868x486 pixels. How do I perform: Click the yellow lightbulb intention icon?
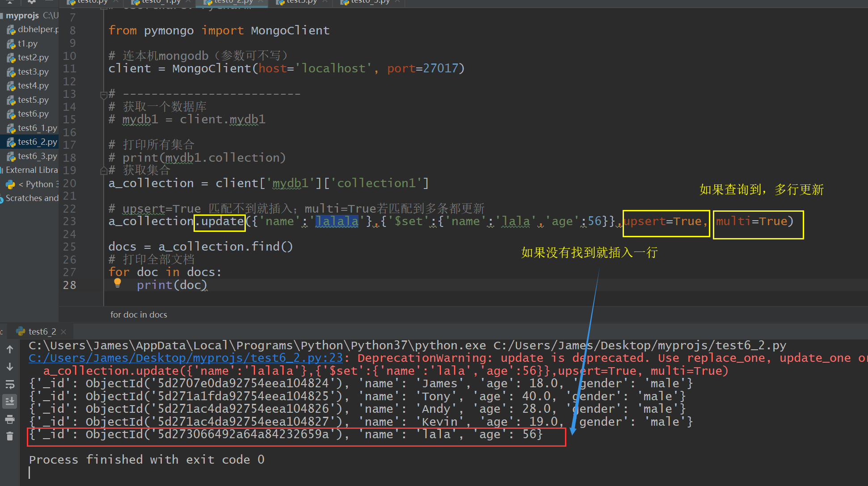click(118, 283)
